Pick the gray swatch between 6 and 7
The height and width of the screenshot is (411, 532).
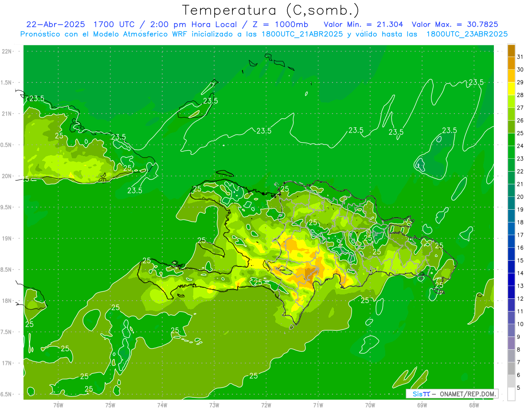click(511, 368)
